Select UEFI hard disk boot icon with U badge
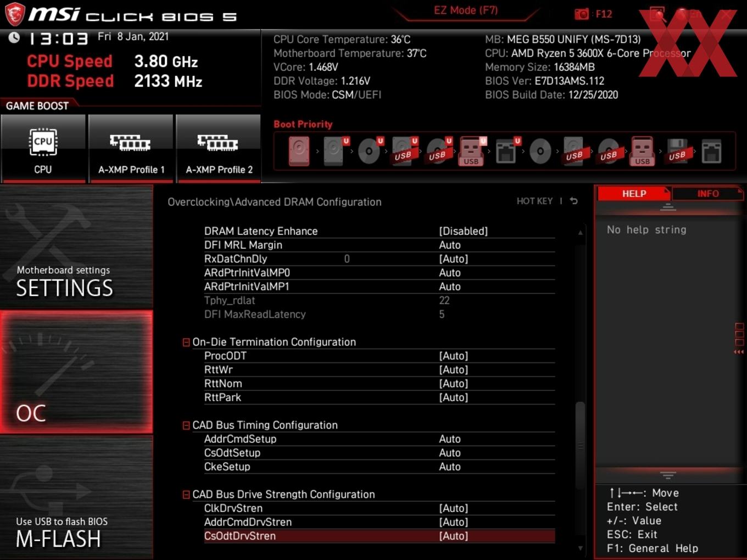Screen dimensions: 747x560 [x=335, y=151]
